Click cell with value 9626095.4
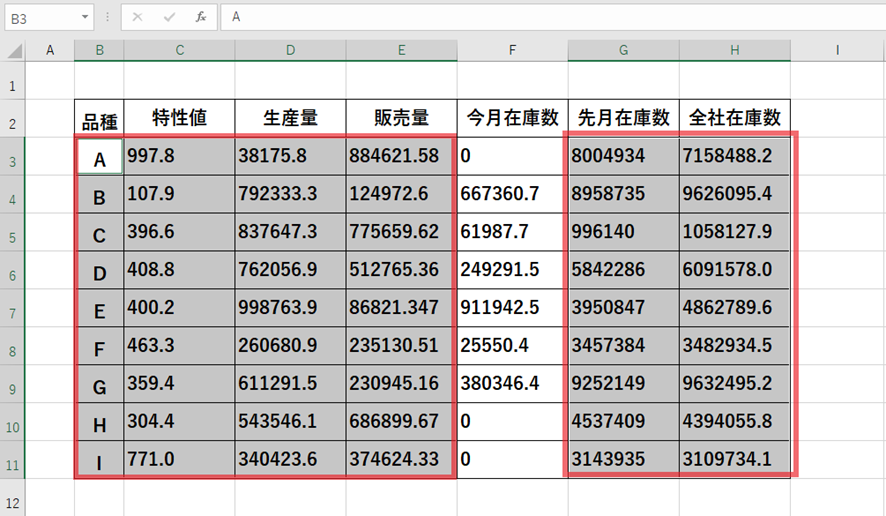The height and width of the screenshot is (516, 886). pyautogui.click(x=735, y=194)
